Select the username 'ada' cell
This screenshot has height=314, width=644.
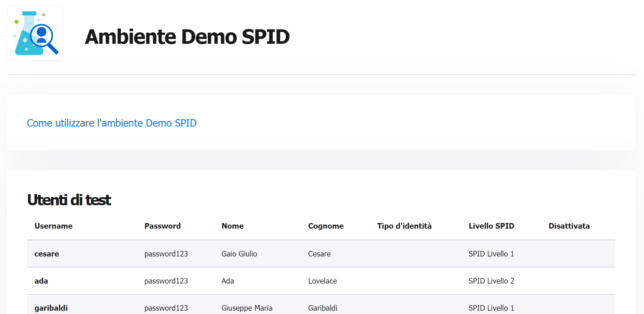coord(41,281)
